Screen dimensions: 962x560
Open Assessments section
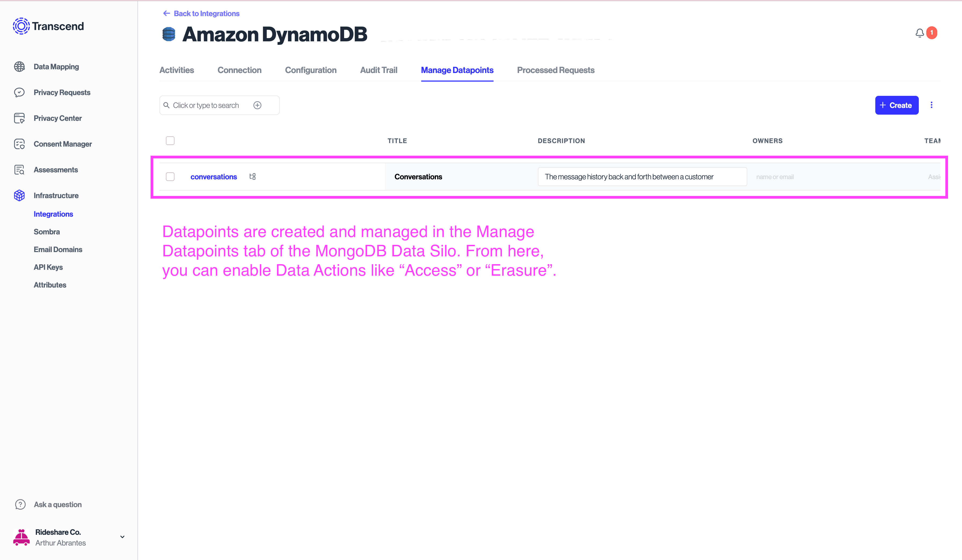(x=55, y=169)
